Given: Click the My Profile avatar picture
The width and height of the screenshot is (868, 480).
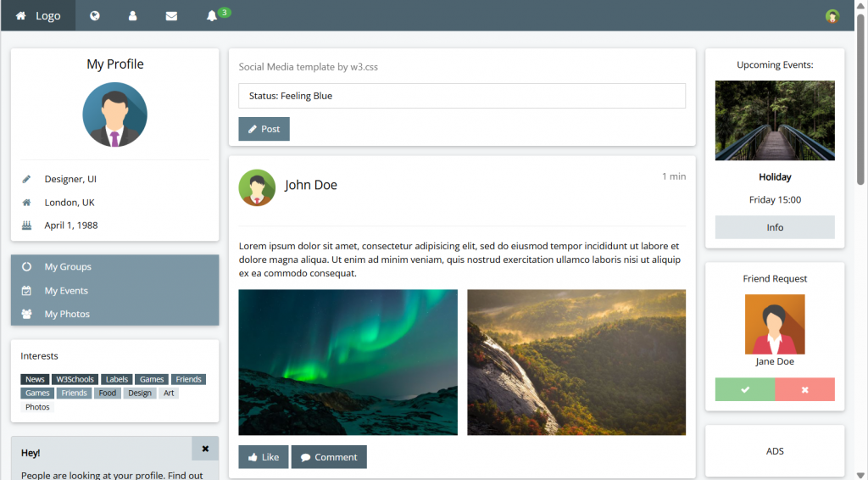Looking at the screenshot, I should click(x=114, y=114).
